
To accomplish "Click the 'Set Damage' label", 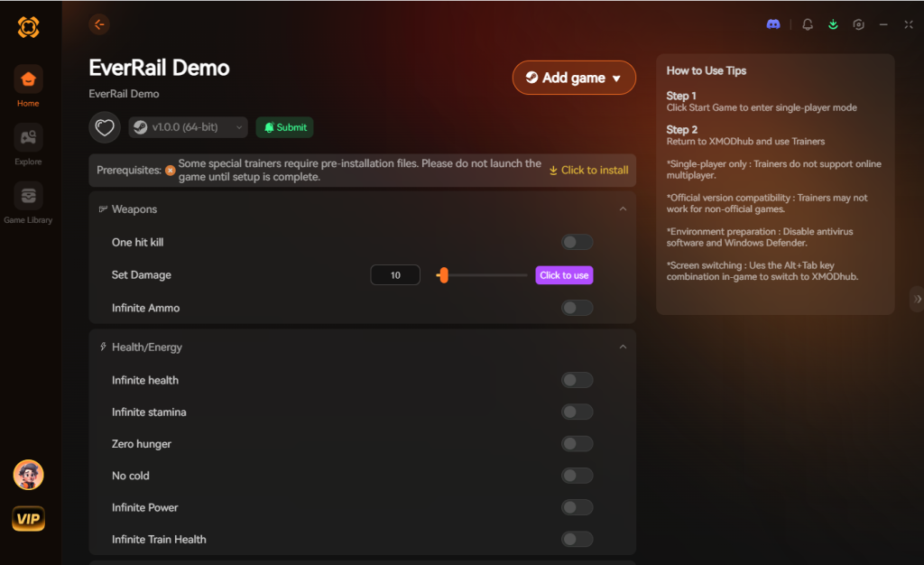I will point(142,275).
